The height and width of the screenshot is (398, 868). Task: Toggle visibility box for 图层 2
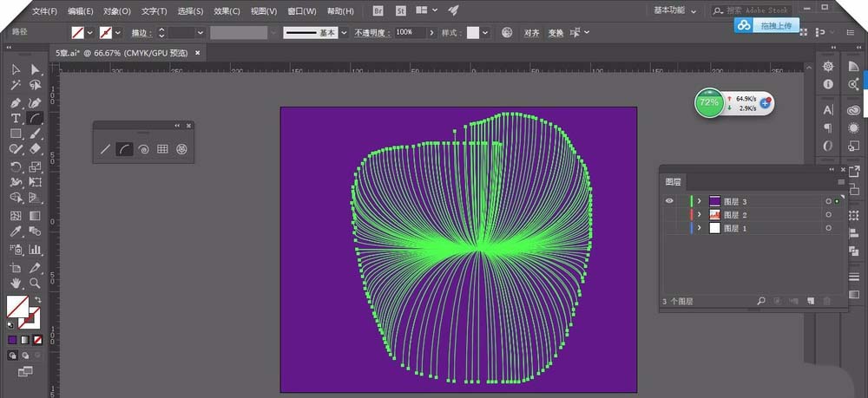coord(669,214)
